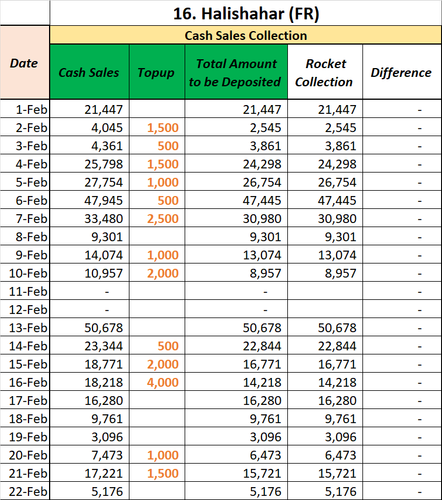Click the 22-Feb date cell

25,491
